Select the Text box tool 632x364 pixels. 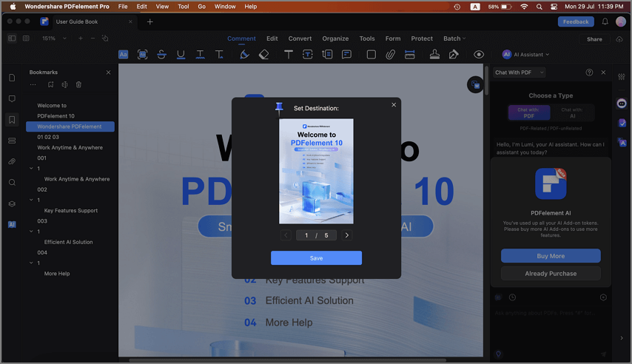tap(308, 55)
